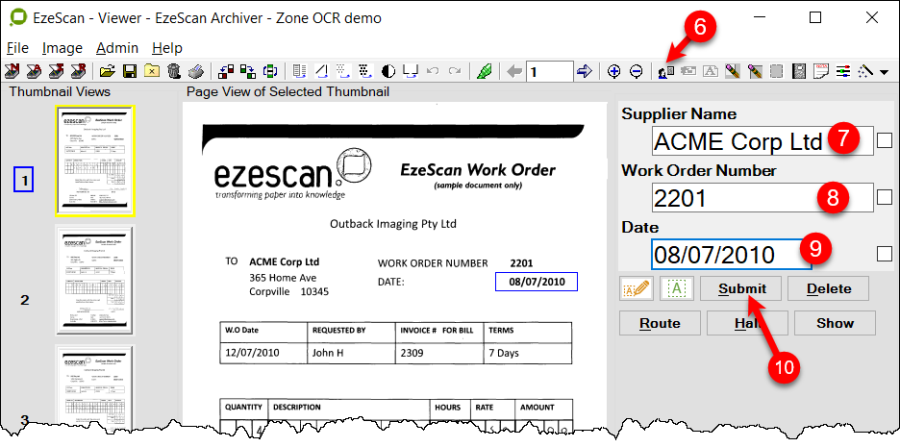Click the green feather toolbar icon
This screenshot has height=447, width=900.
[x=485, y=71]
